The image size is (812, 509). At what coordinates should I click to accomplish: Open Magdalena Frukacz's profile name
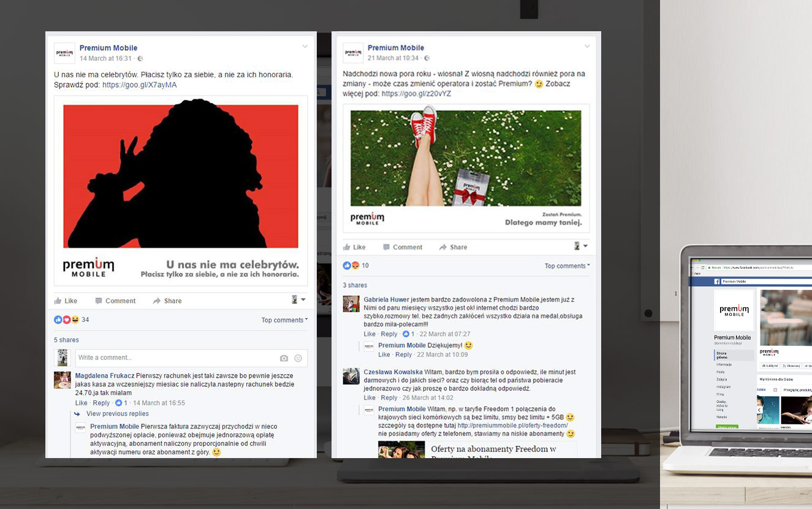104,376
